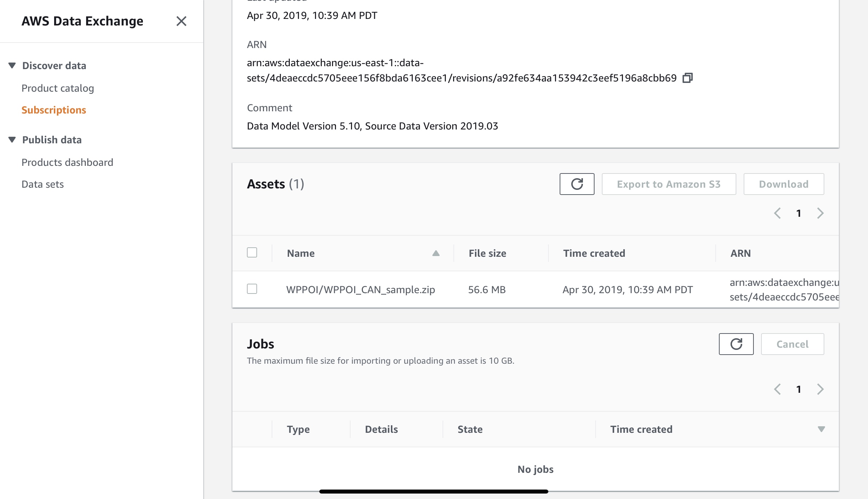Select WPPOI_CAN_sample.zip asset checkbox
This screenshot has height=499, width=868.
tap(252, 289)
